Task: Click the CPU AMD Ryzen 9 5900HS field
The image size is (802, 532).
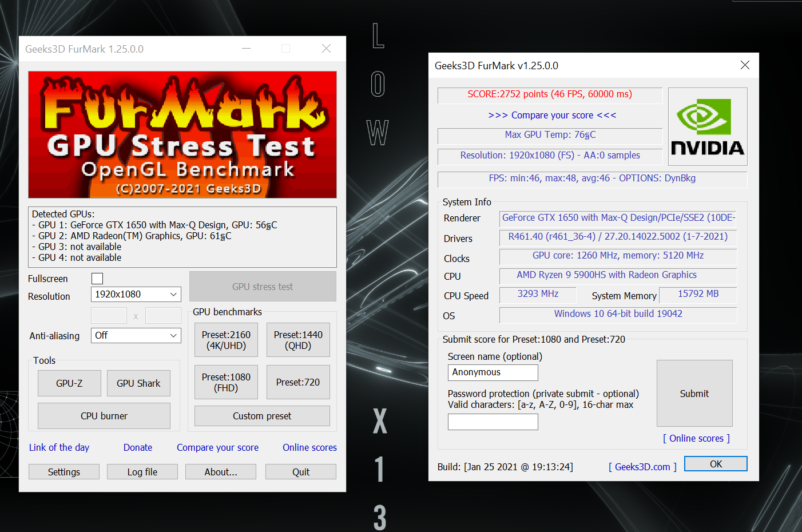Action: coord(618,276)
